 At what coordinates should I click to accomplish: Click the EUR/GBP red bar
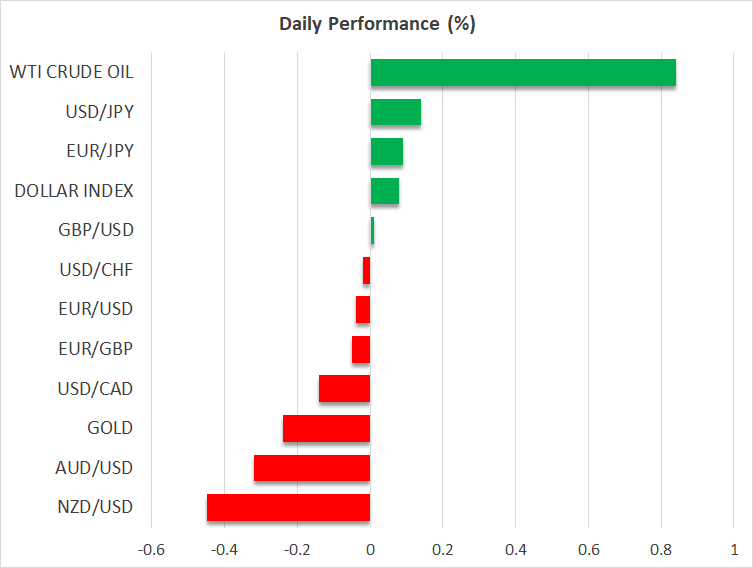[361, 349]
